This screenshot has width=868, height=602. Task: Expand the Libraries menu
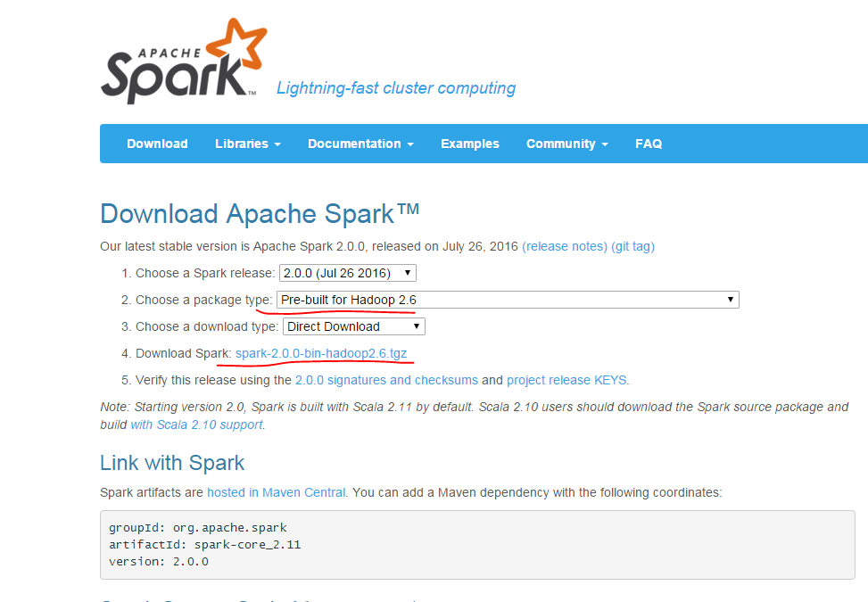tap(247, 144)
